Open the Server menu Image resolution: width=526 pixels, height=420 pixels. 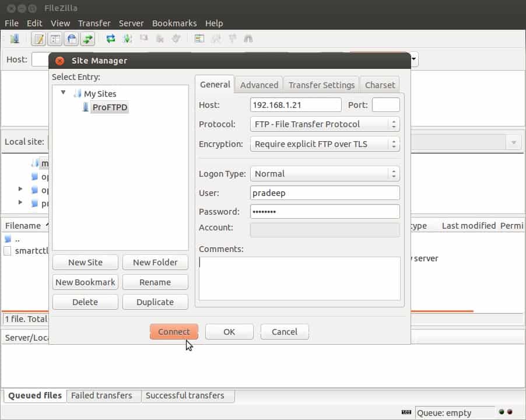click(x=131, y=23)
